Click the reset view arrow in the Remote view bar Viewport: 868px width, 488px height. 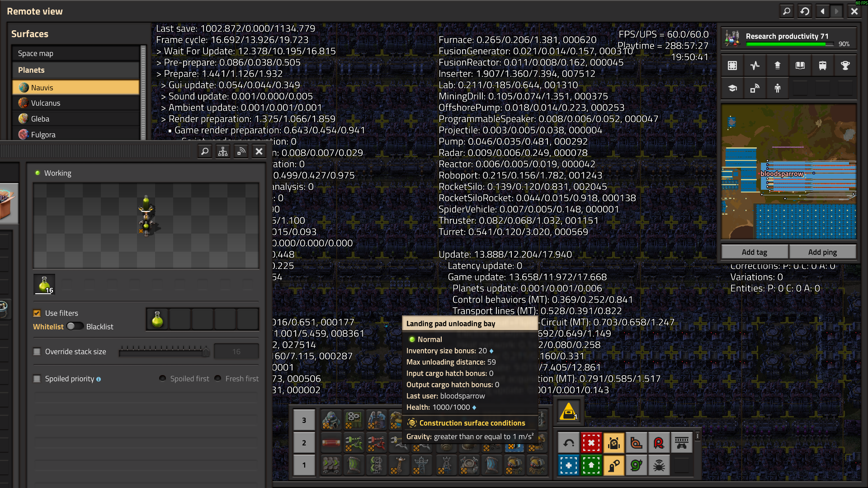805,11
